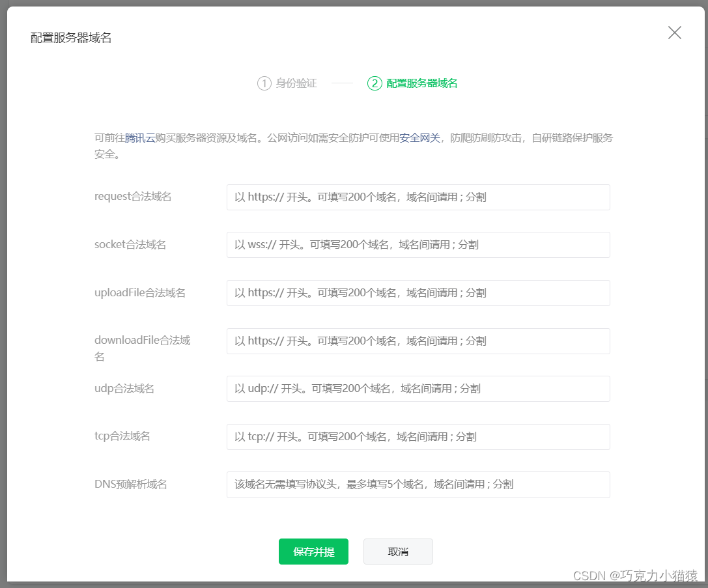This screenshot has width=708, height=588.
Task: Click the green 保存并提 button
Action: pos(313,551)
